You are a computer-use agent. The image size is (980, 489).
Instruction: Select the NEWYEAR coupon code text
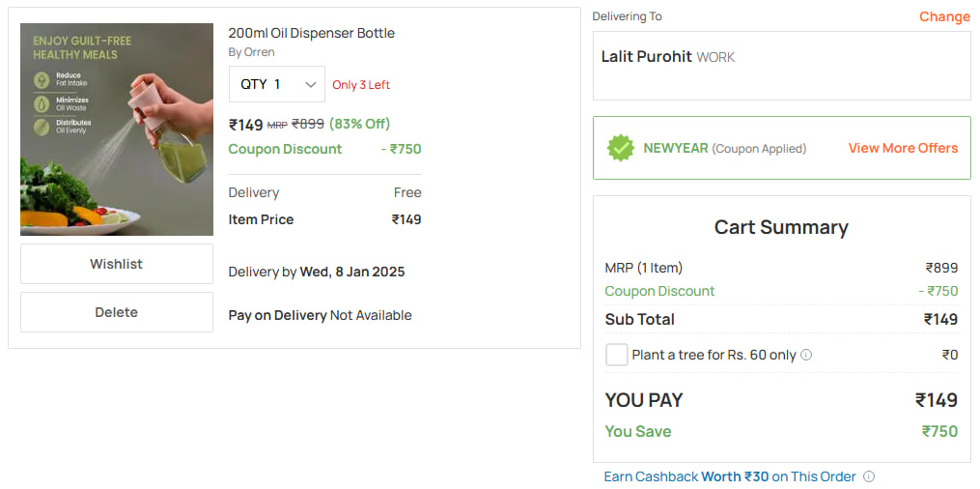coord(676,149)
